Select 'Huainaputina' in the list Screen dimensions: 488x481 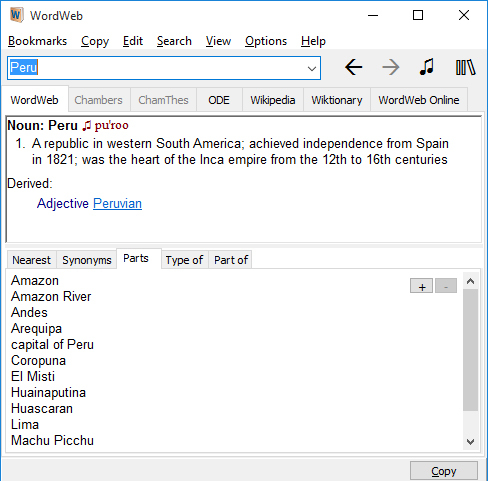48,392
